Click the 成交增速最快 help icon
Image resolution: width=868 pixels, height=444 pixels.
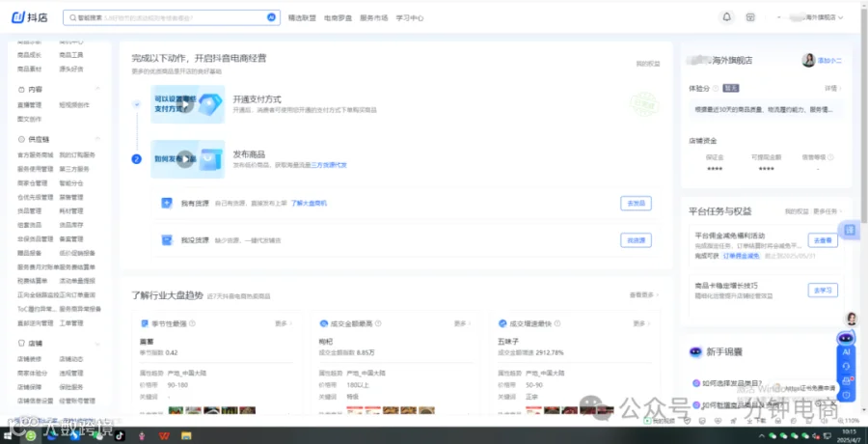click(556, 323)
